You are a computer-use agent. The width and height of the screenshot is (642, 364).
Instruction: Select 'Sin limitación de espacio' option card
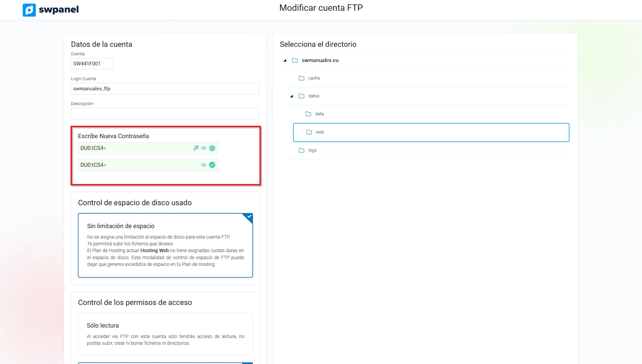[165, 245]
